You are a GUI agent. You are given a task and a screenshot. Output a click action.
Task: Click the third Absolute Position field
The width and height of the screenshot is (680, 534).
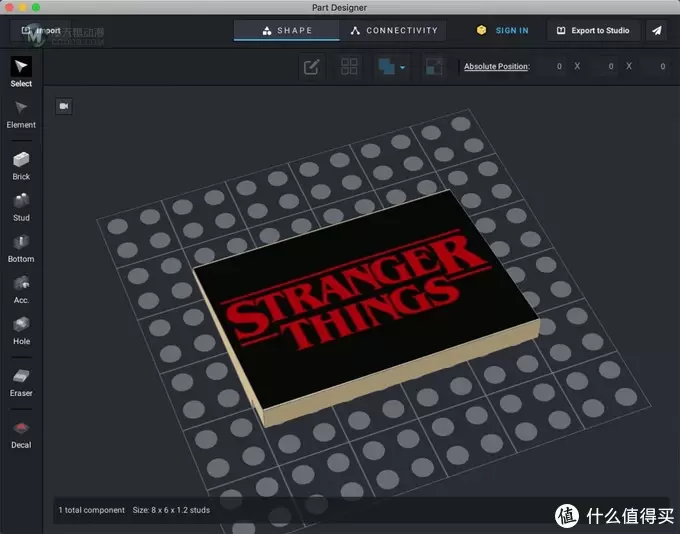[654, 66]
